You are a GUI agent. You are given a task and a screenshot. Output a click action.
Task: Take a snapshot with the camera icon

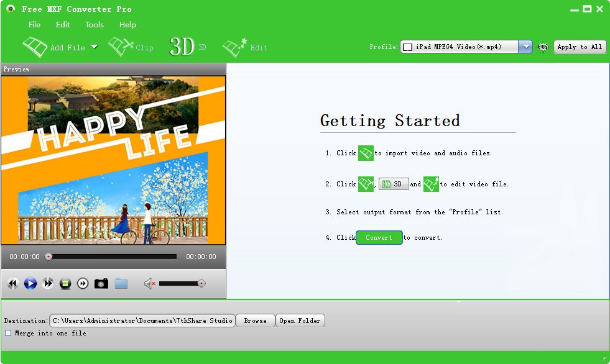click(x=101, y=283)
